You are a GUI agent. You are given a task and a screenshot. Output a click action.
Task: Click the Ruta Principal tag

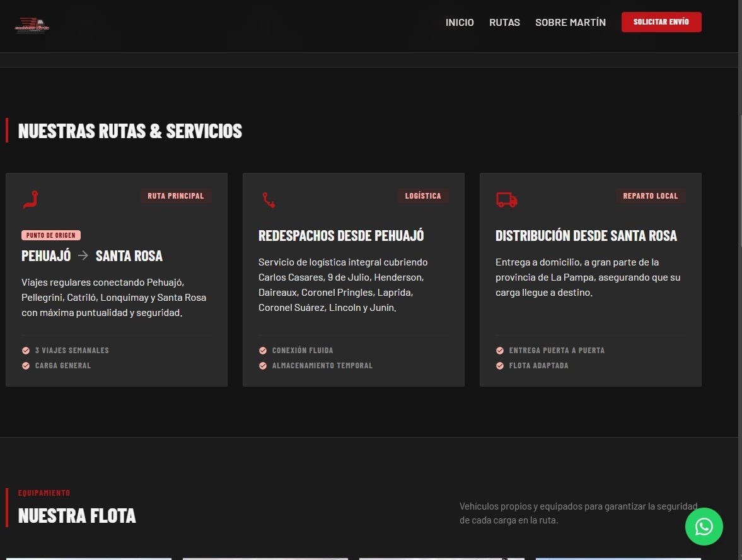click(x=175, y=195)
